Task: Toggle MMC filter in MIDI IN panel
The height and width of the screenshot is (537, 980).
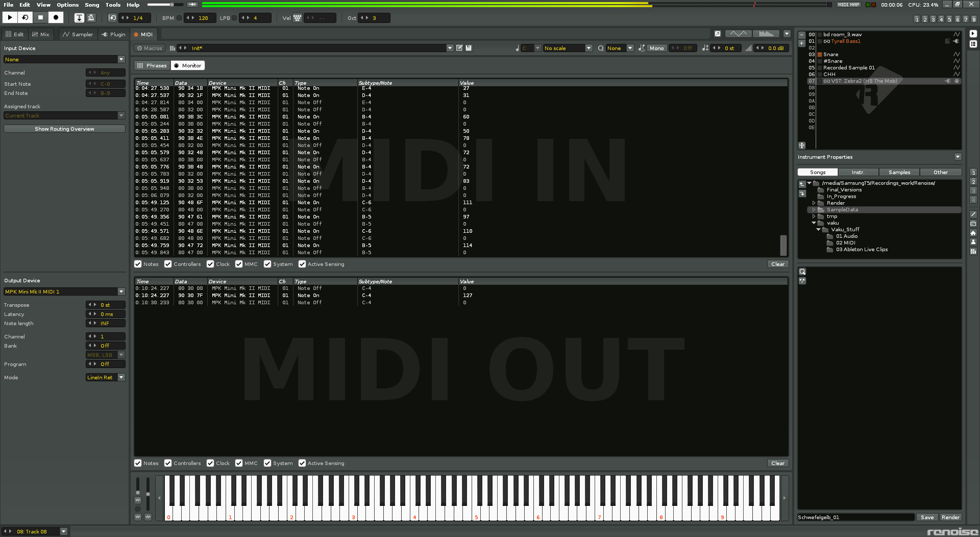Action: (239, 264)
